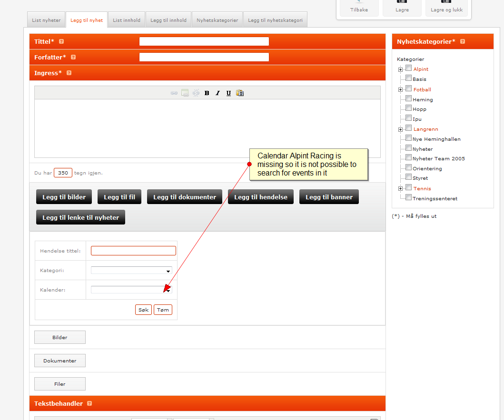The height and width of the screenshot is (420, 504).
Task: Check the Basis category checkbox
Action: coord(408,78)
